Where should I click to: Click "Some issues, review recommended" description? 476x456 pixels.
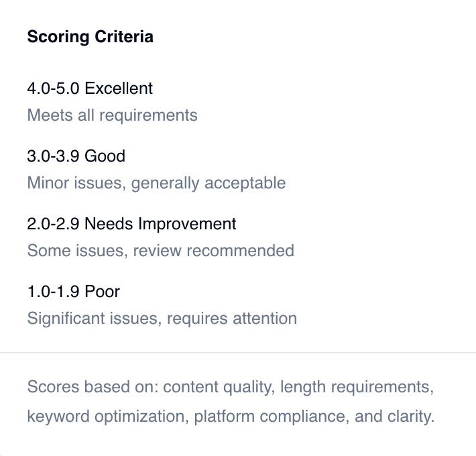[x=160, y=251]
